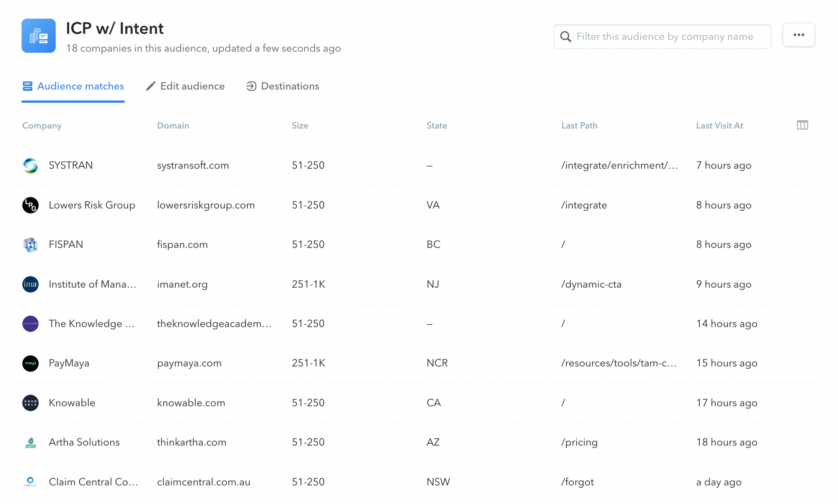
Task: Click the SYSTRAN company logo
Action: click(x=31, y=165)
